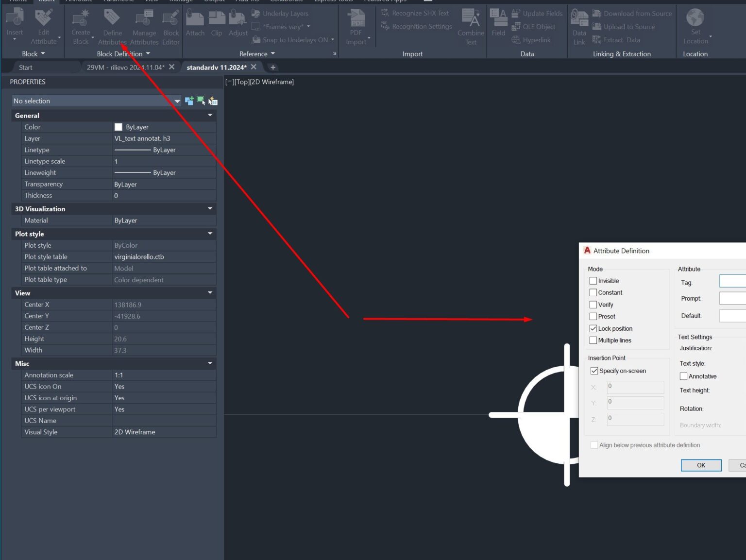
Task: Enable the Invisible attribute mode
Action: click(593, 280)
